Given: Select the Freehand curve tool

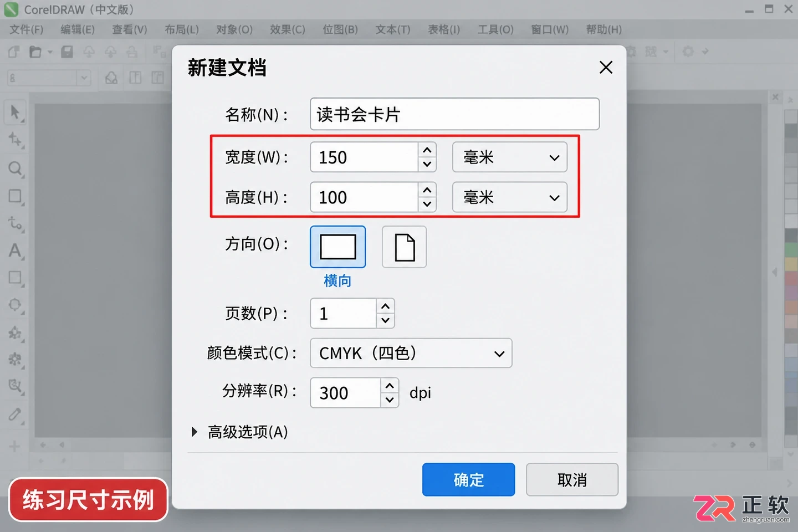Looking at the screenshot, I should (x=15, y=223).
